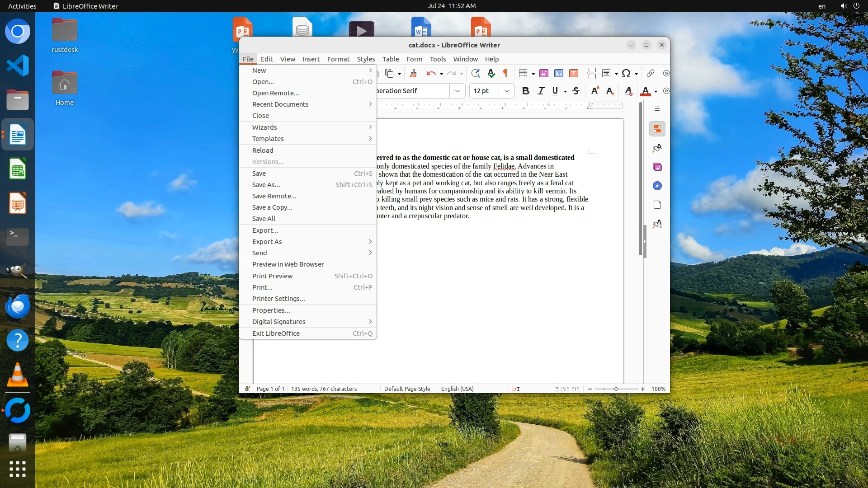Choose Save As... from File menu
The height and width of the screenshot is (488, 868).
(266, 185)
